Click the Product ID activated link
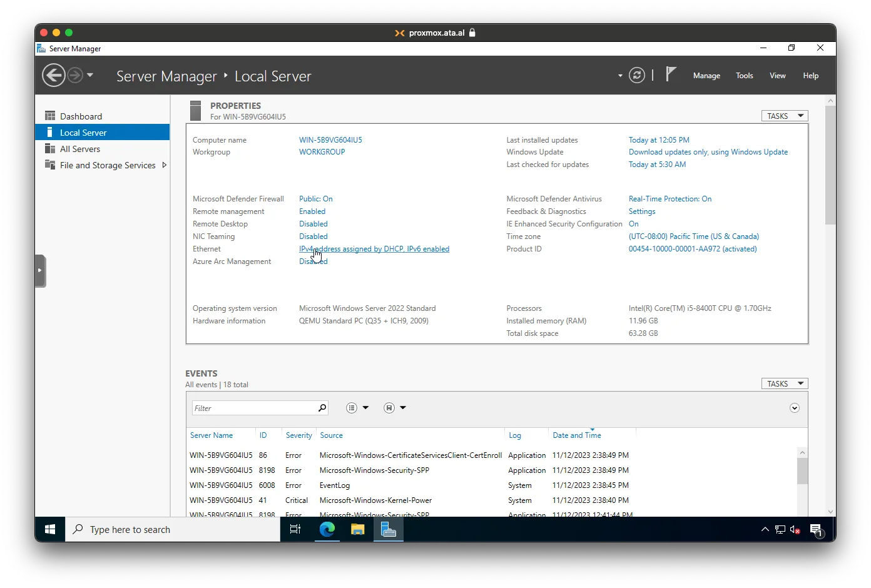Viewport: 871px width, 588px height. [x=693, y=249]
